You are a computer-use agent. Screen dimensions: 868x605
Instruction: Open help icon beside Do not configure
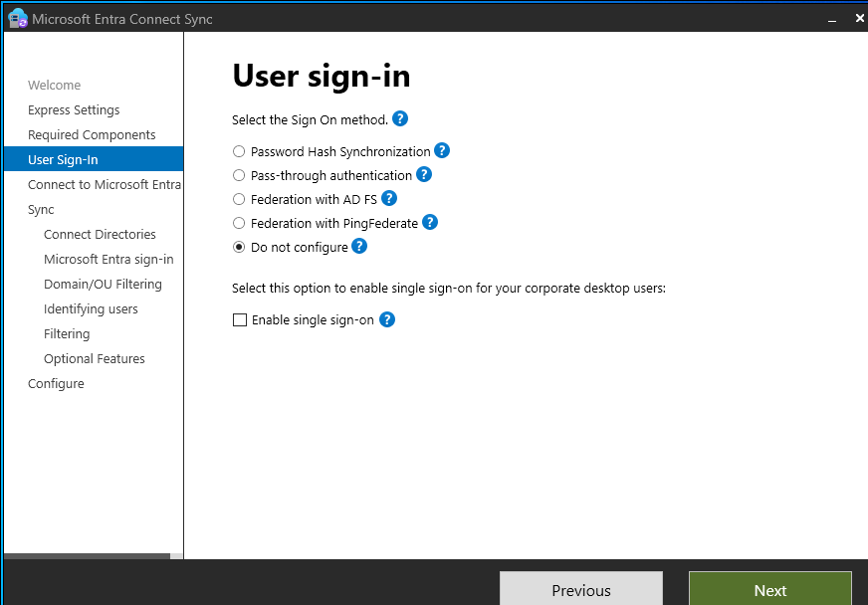pos(359,246)
